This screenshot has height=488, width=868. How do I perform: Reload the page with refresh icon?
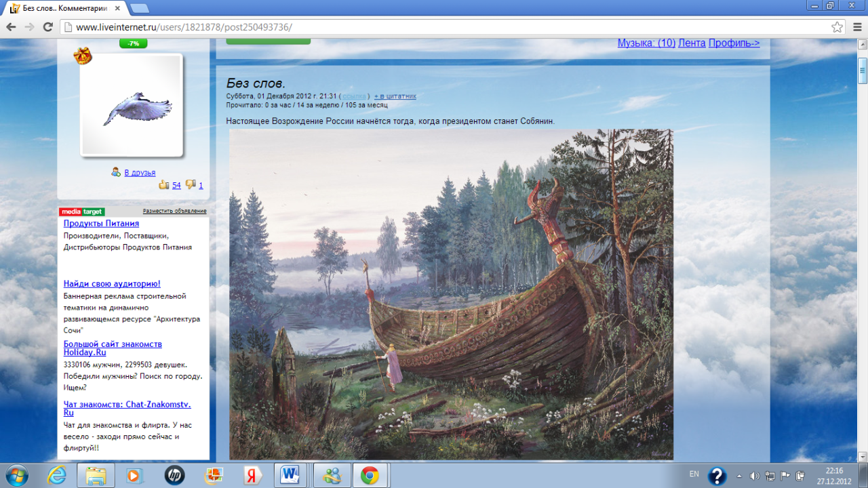pyautogui.click(x=47, y=27)
